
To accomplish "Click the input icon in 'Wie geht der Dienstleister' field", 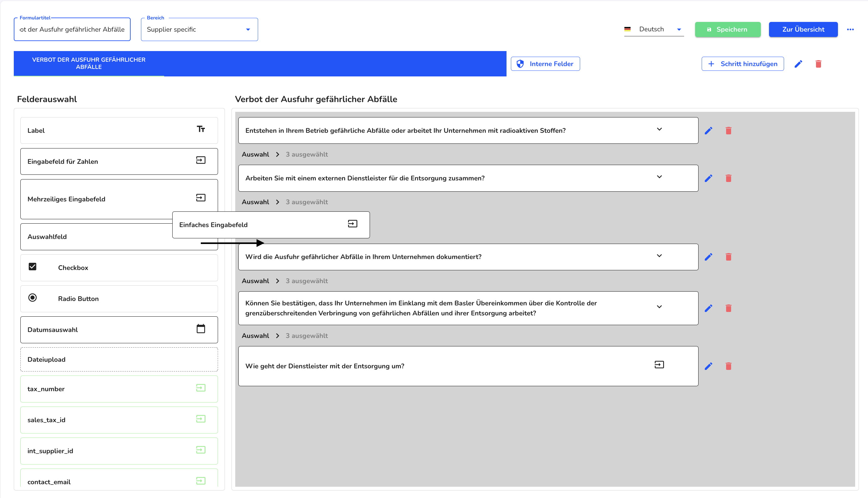I will (x=659, y=365).
